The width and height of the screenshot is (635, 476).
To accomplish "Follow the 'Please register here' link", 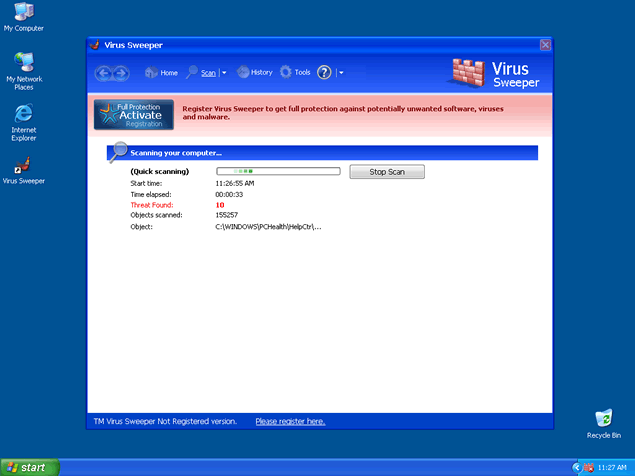I will pos(290,421).
